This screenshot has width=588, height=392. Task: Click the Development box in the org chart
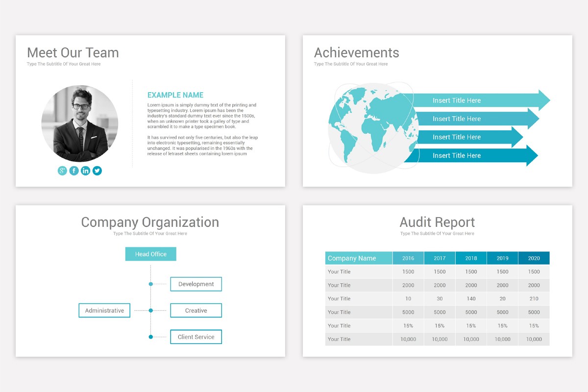(196, 284)
